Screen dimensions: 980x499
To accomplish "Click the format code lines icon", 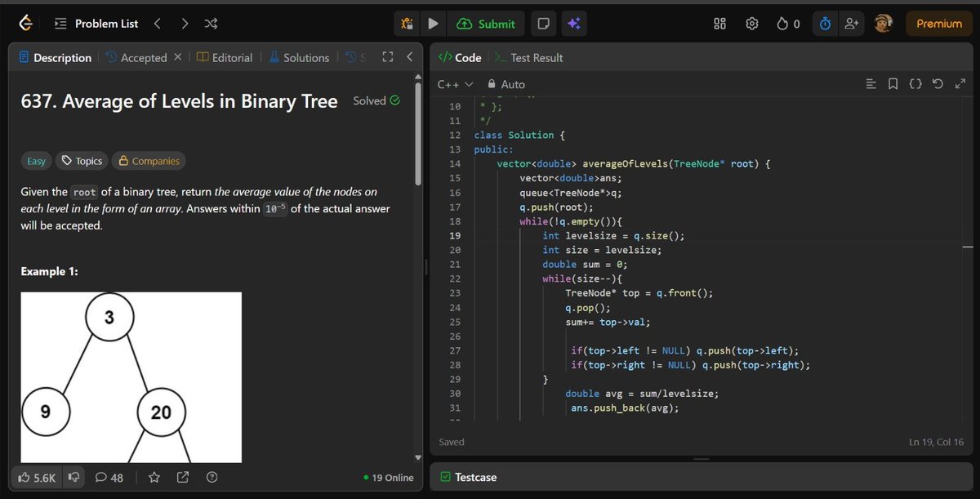I will pyautogui.click(x=871, y=84).
